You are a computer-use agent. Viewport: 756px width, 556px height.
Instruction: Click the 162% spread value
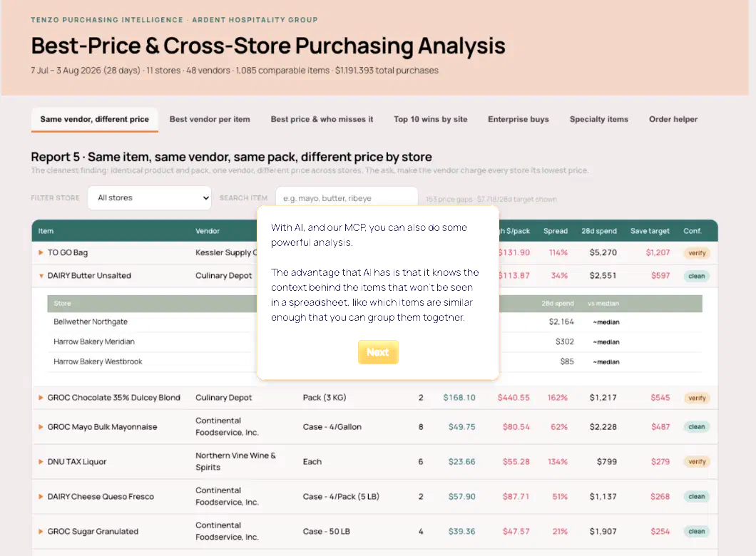tap(557, 398)
